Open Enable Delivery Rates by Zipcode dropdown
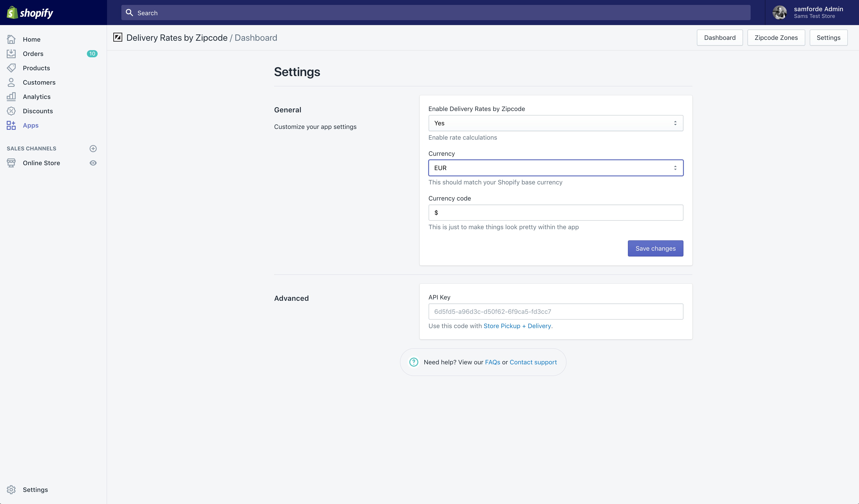 [556, 123]
